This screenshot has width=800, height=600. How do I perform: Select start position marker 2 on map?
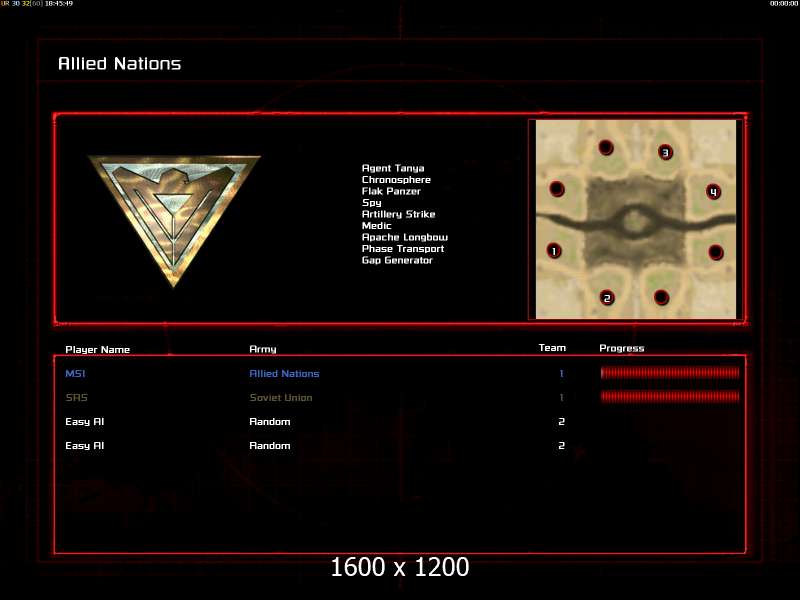[x=607, y=298]
